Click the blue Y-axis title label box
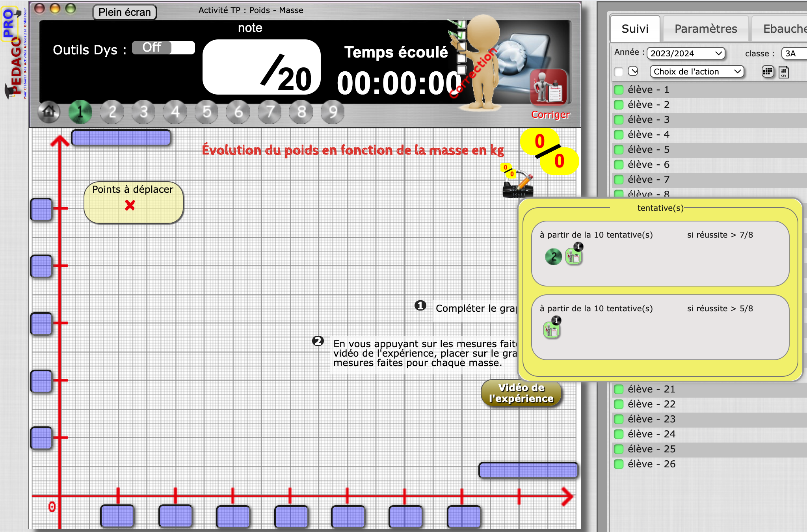Screen dimensions: 807x532 coord(121,138)
